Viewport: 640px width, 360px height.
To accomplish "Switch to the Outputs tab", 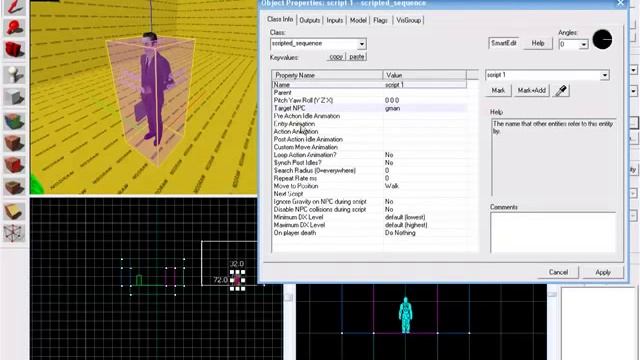I will point(309,20).
